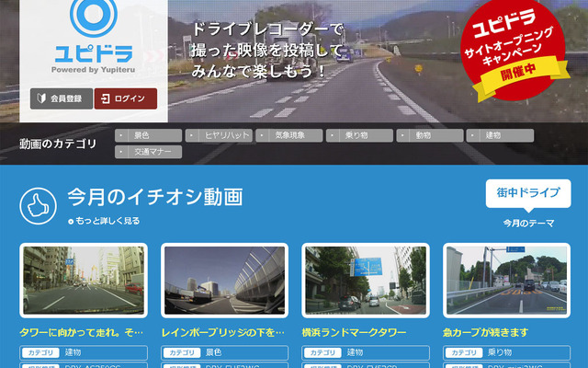Click the 今月のテーマ label
This screenshot has height=368, width=588.
pos(528,223)
